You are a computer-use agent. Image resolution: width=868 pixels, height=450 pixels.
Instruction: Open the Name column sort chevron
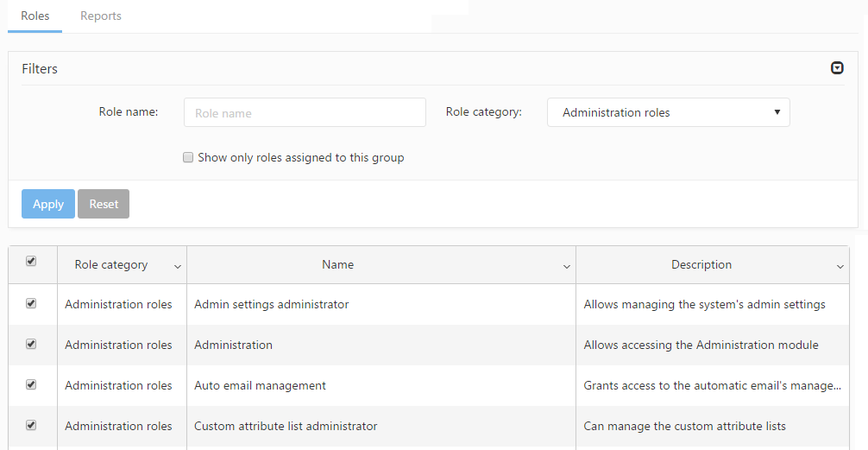(x=567, y=267)
